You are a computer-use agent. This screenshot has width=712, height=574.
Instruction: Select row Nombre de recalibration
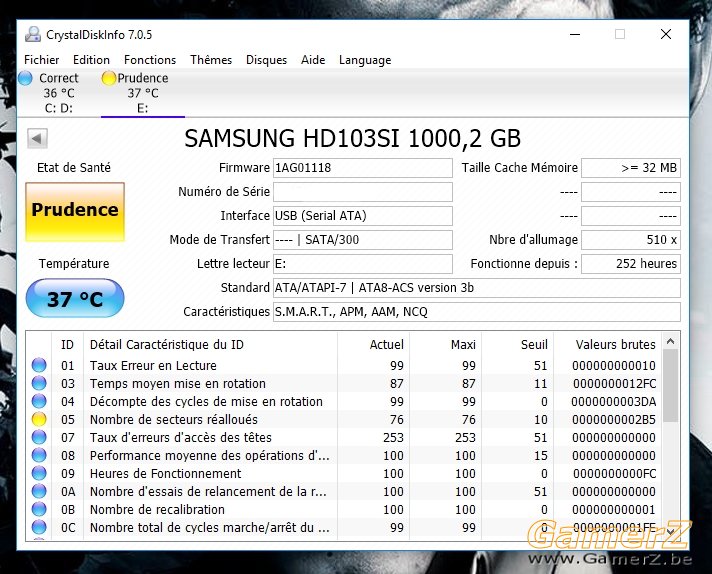[x=344, y=510]
